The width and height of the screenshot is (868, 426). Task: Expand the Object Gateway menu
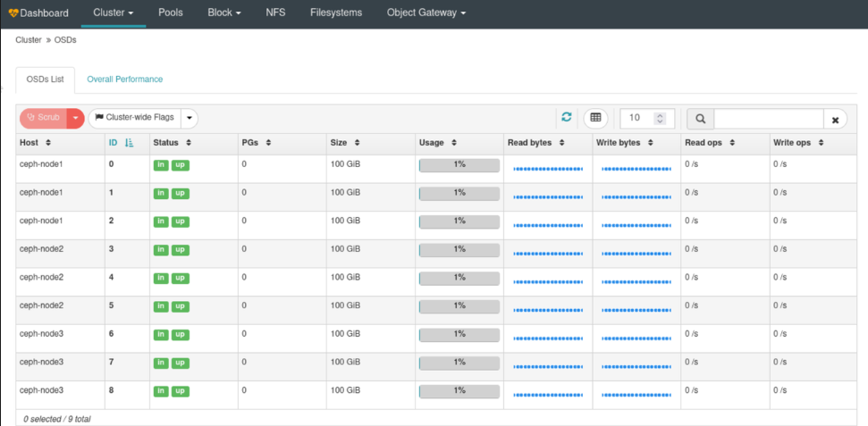[426, 13]
